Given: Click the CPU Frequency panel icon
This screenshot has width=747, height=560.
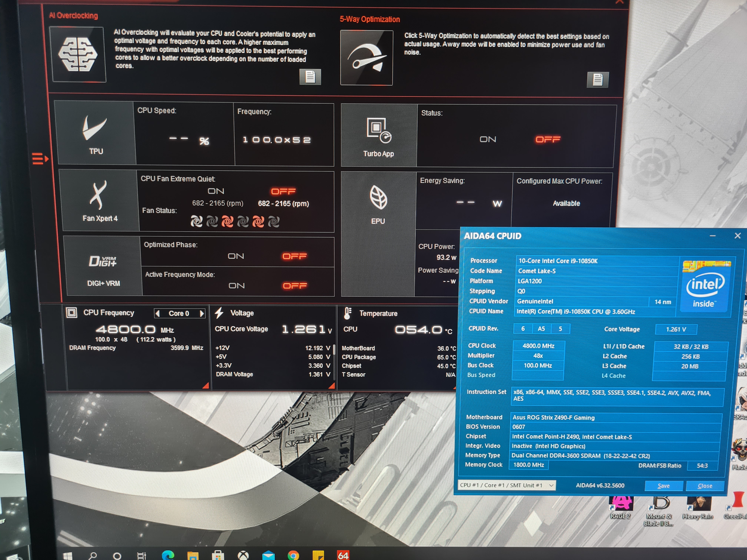Looking at the screenshot, I should pyautogui.click(x=71, y=313).
